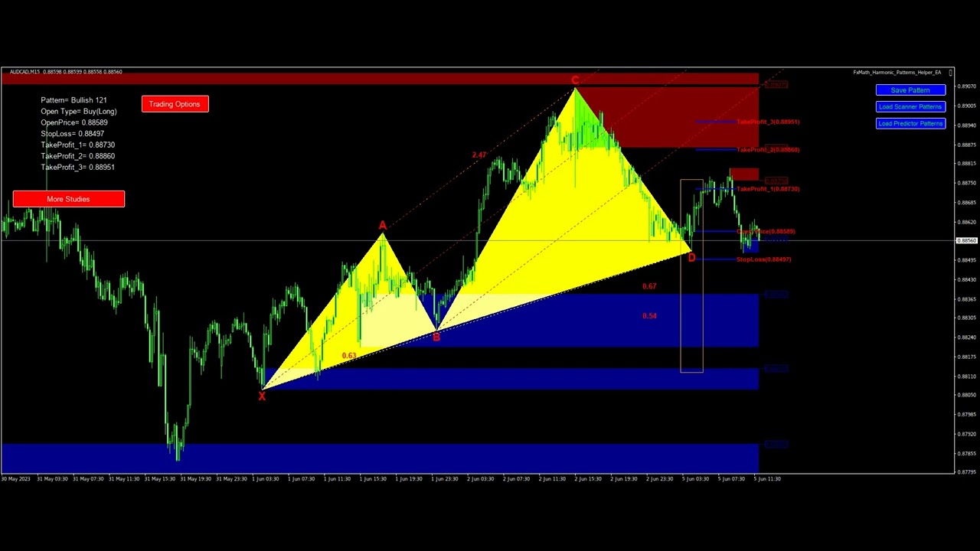Select the StopLoss(0.88497) chart line label
Viewport: 980px width, 551px height.
764,259
